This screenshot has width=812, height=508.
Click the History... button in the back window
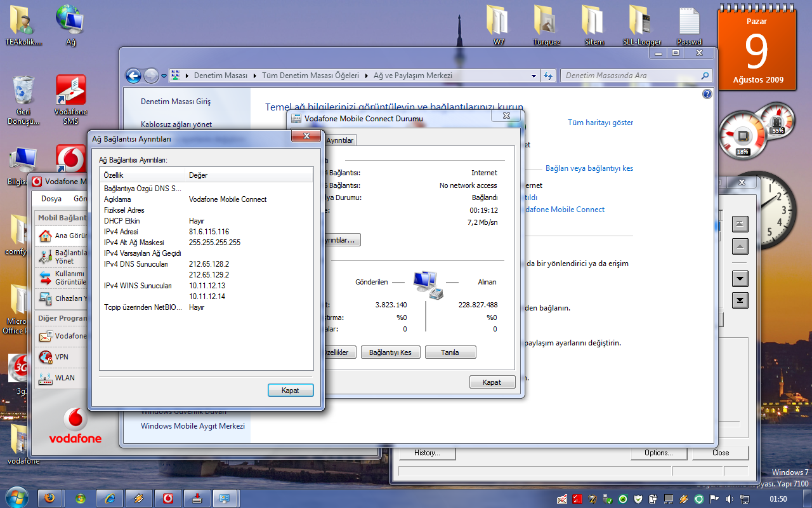pos(426,453)
